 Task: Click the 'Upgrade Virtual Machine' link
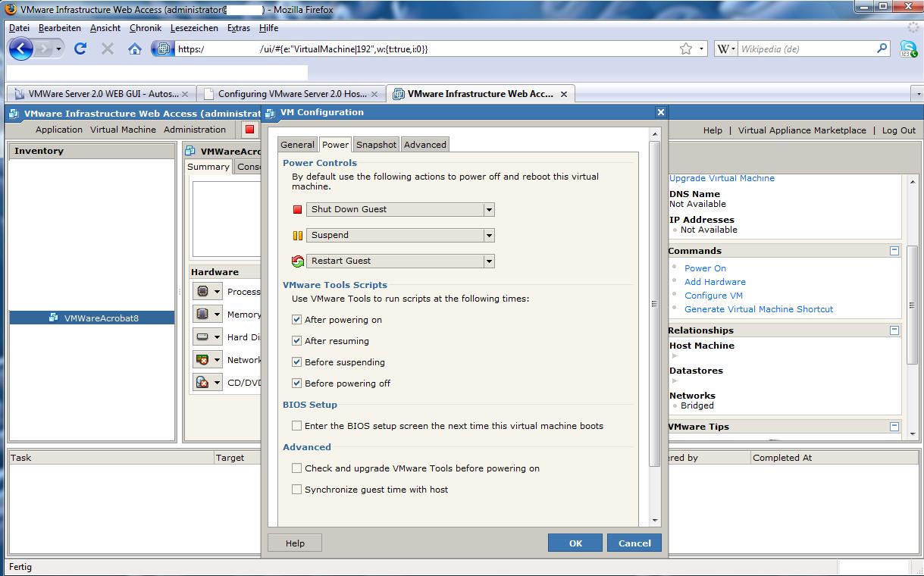coord(722,179)
